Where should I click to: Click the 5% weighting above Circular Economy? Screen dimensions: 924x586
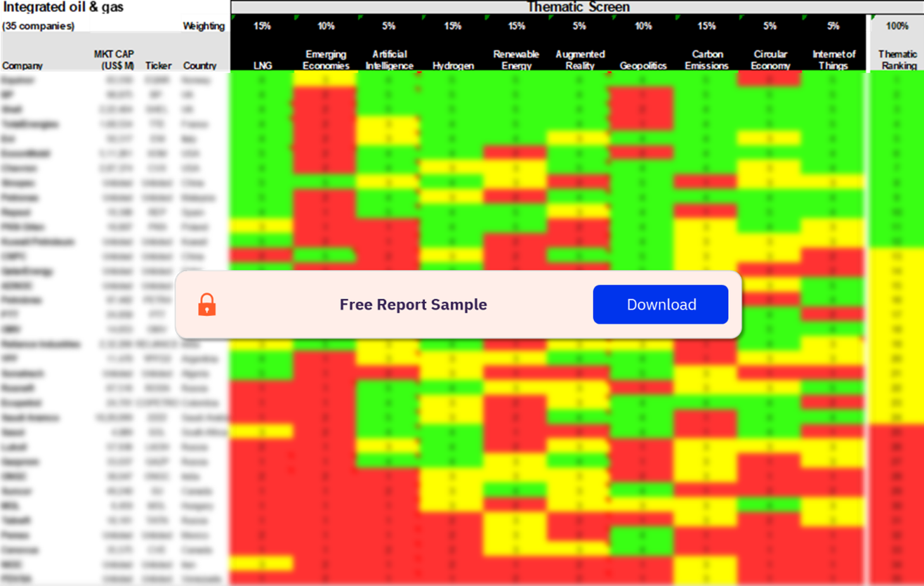770,26
